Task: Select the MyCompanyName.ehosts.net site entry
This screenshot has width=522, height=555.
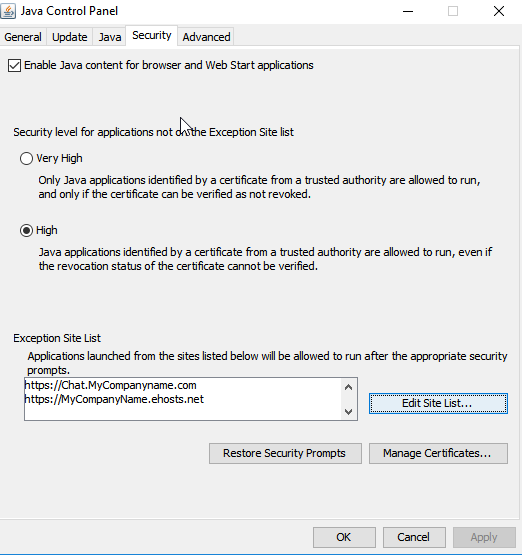Action: coord(114,399)
